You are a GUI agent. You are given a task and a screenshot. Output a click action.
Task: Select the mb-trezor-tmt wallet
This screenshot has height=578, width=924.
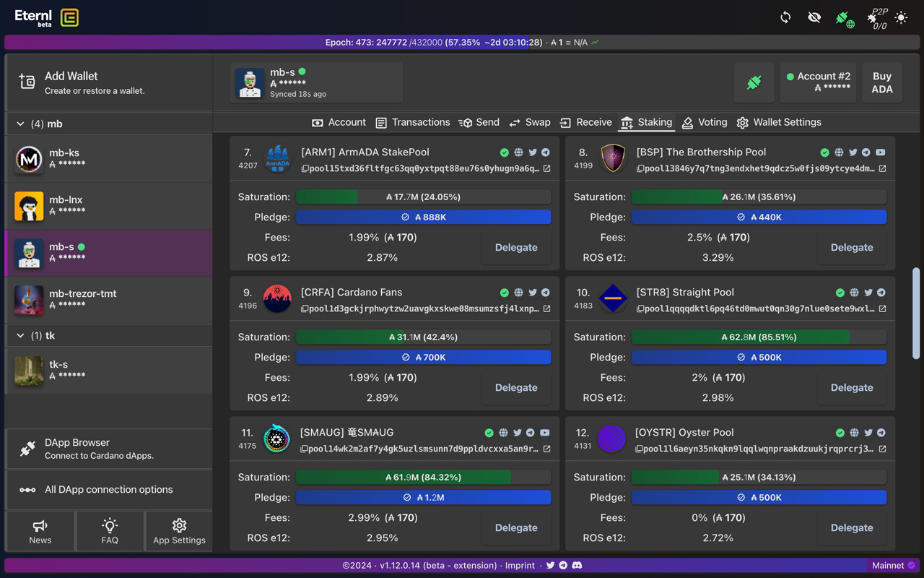(x=109, y=300)
